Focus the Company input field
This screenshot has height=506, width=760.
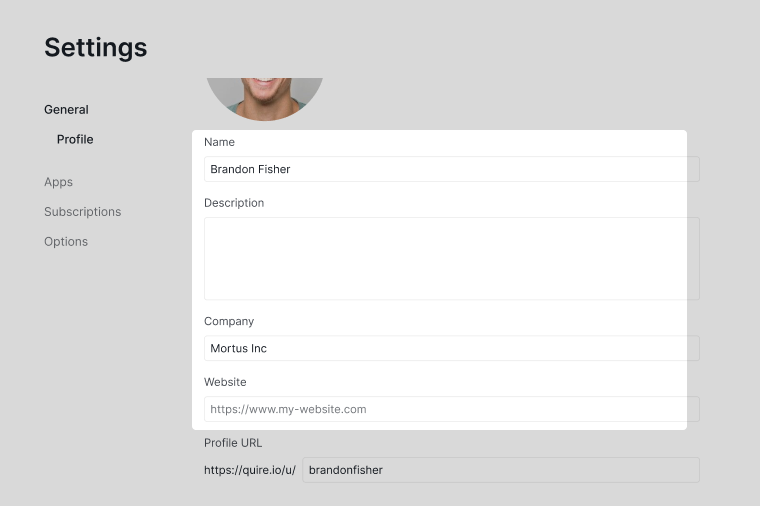pyautogui.click(x=452, y=348)
